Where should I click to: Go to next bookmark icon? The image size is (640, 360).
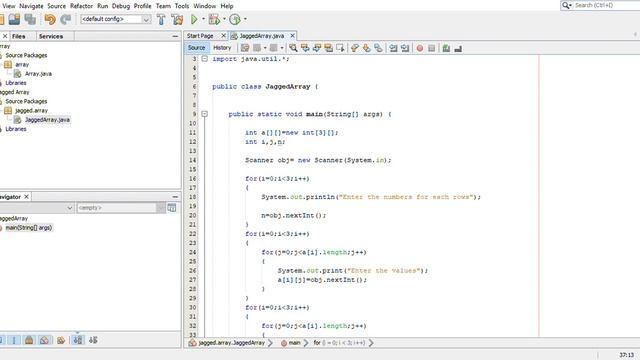pos(367,48)
